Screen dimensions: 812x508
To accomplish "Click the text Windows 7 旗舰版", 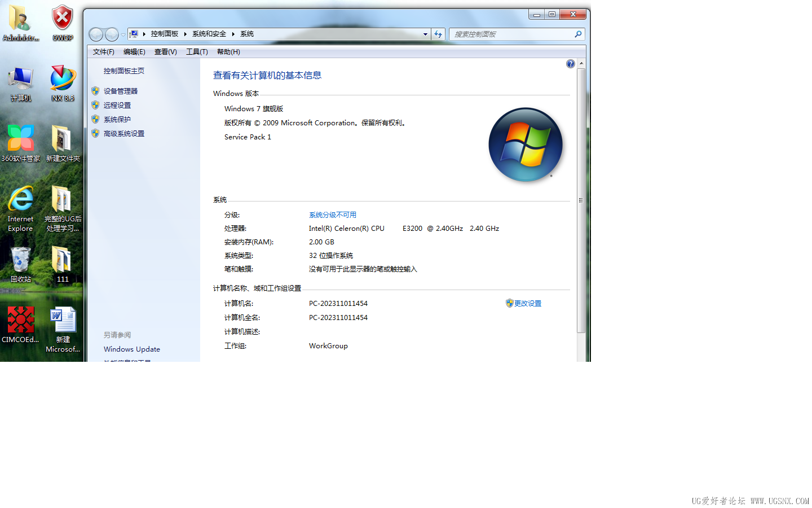I will pos(254,109).
